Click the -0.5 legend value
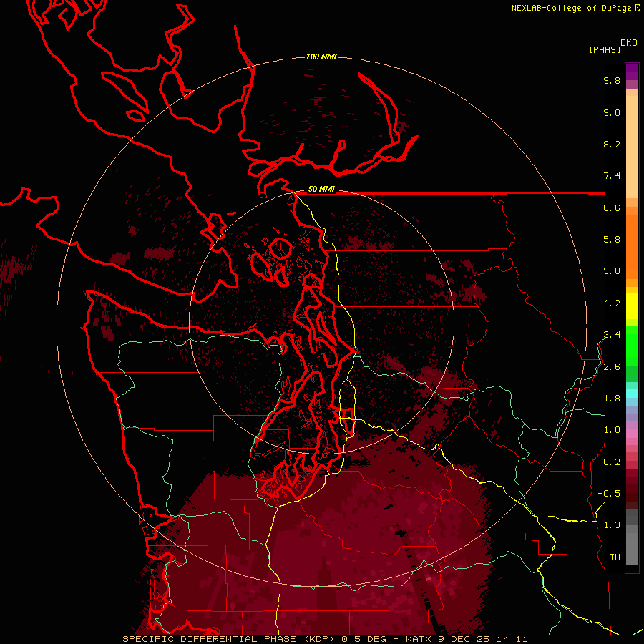The width and height of the screenshot is (644, 644). (609, 494)
